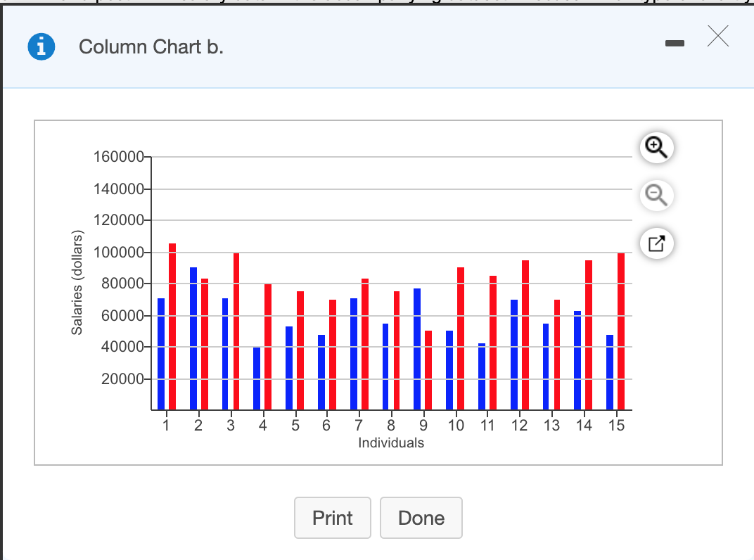
Task: Click the Column Chart b. title text
Action: coord(150,46)
